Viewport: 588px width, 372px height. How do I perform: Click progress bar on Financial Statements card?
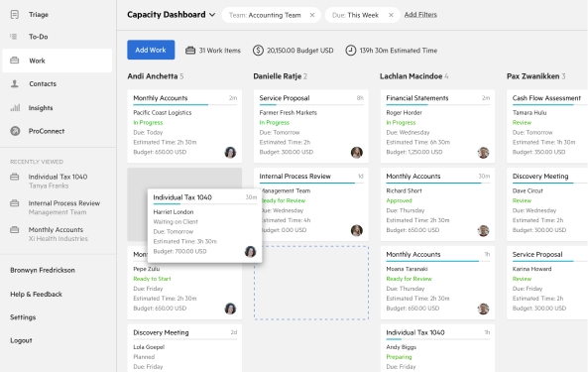(x=438, y=104)
